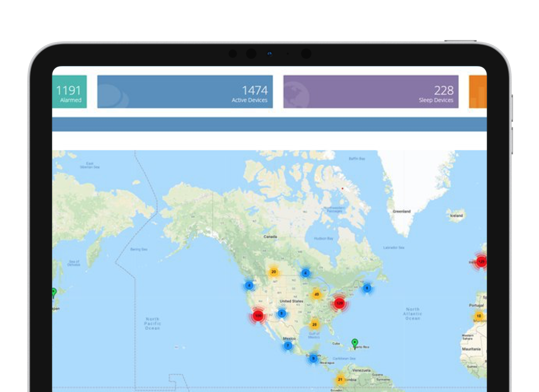Click the green pin near Japan
Image resolution: width=539 pixels, height=392 pixels.
pyautogui.click(x=54, y=292)
